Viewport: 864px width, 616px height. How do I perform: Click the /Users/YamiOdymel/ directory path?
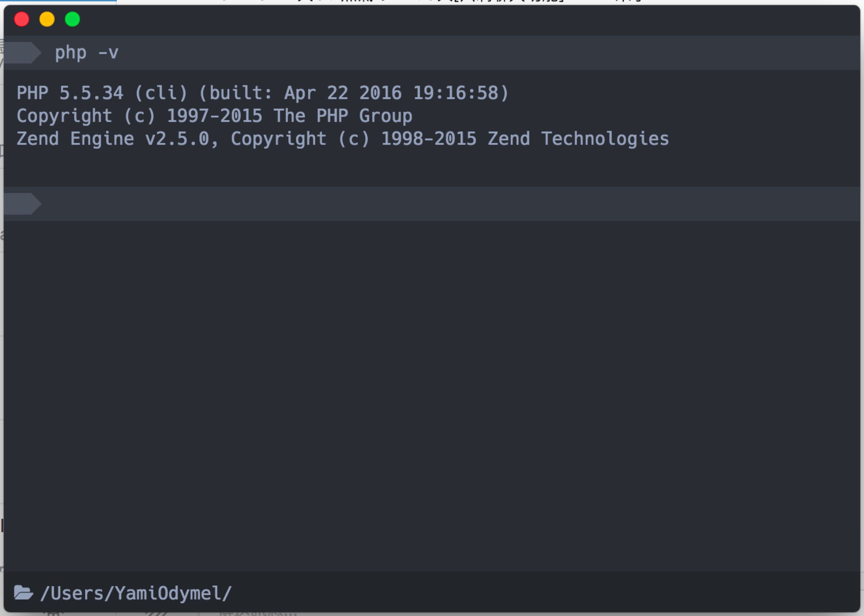click(136, 593)
